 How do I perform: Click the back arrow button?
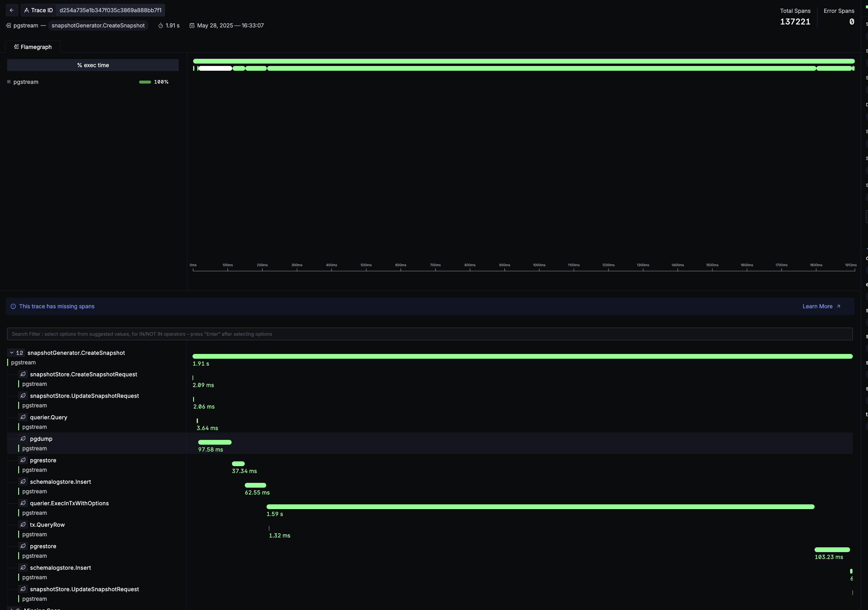coord(12,10)
